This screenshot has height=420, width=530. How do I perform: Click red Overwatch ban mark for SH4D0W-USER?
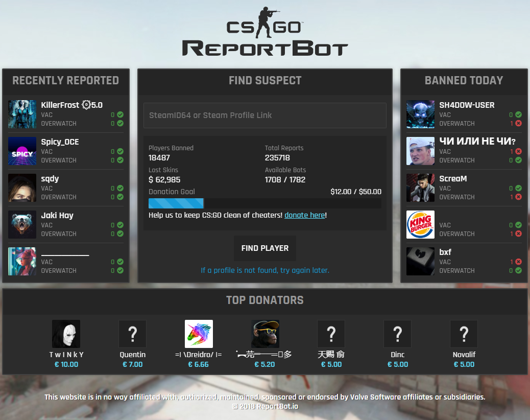518,123
